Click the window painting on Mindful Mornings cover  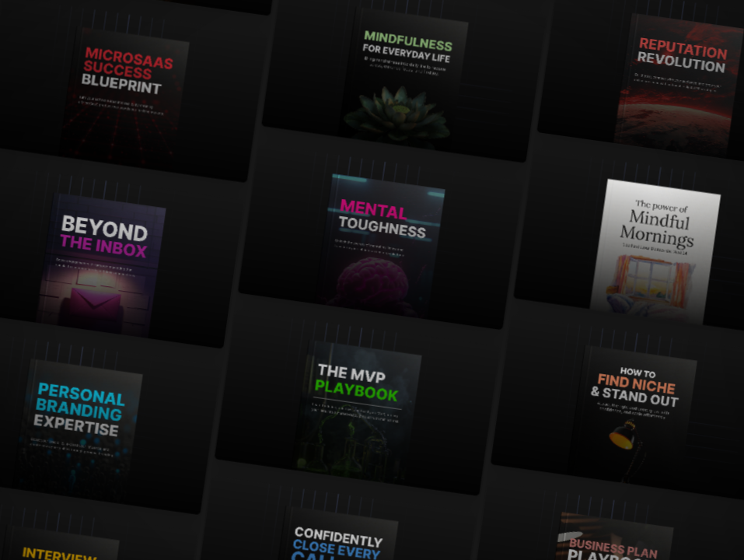tap(650, 284)
